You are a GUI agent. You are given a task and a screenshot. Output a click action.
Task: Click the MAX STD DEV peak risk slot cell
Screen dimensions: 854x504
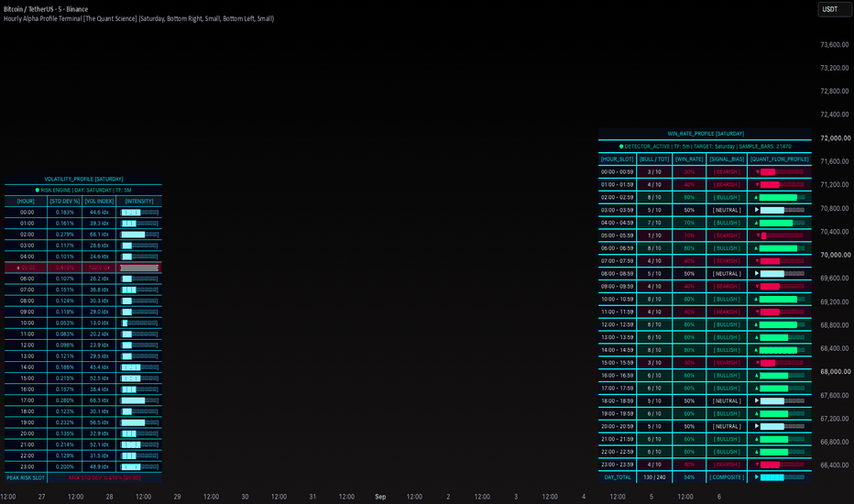coord(104,477)
